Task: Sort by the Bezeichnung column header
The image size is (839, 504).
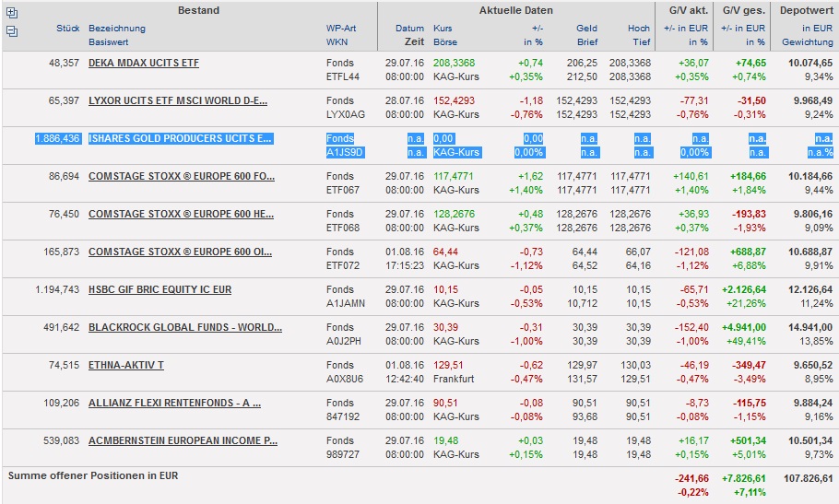Action: point(117,29)
